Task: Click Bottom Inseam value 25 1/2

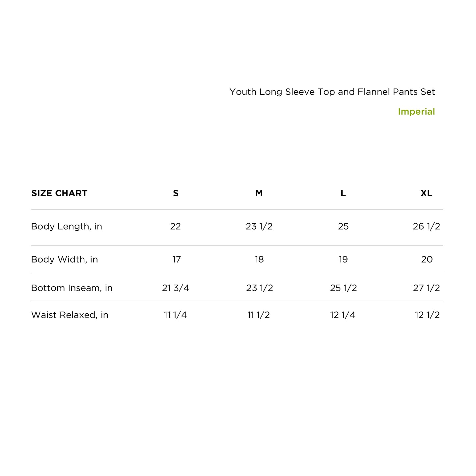Action: 343,288
